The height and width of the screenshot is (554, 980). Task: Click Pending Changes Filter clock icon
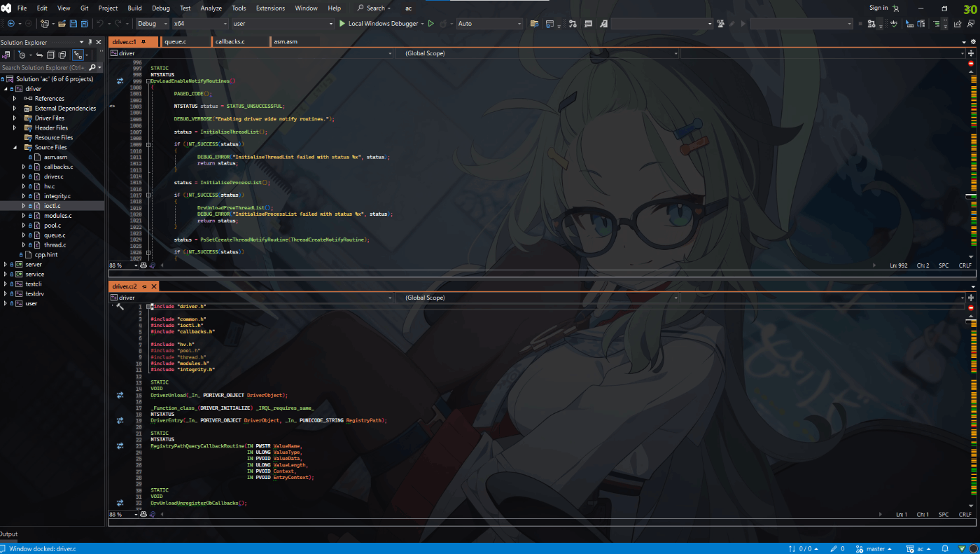(22, 55)
